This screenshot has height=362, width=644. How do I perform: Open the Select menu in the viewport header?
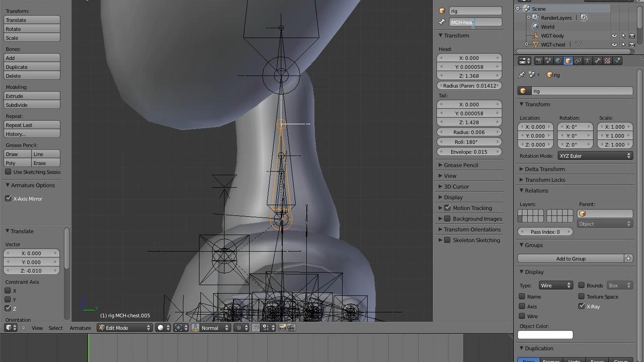point(55,327)
